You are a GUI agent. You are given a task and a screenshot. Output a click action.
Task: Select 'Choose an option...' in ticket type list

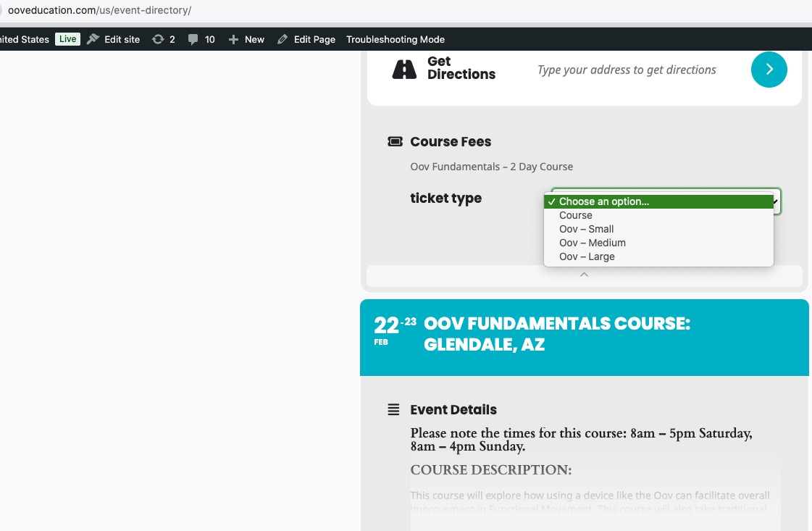[x=658, y=201]
